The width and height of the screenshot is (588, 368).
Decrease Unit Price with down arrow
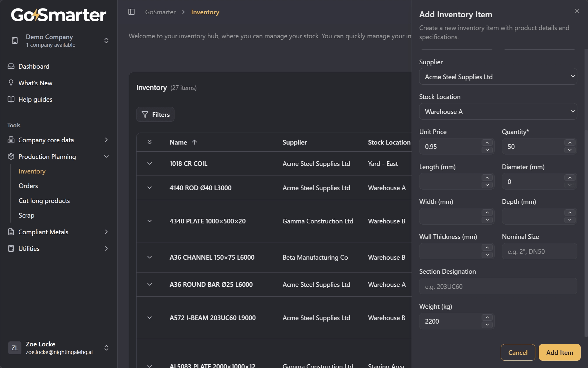(x=487, y=150)
